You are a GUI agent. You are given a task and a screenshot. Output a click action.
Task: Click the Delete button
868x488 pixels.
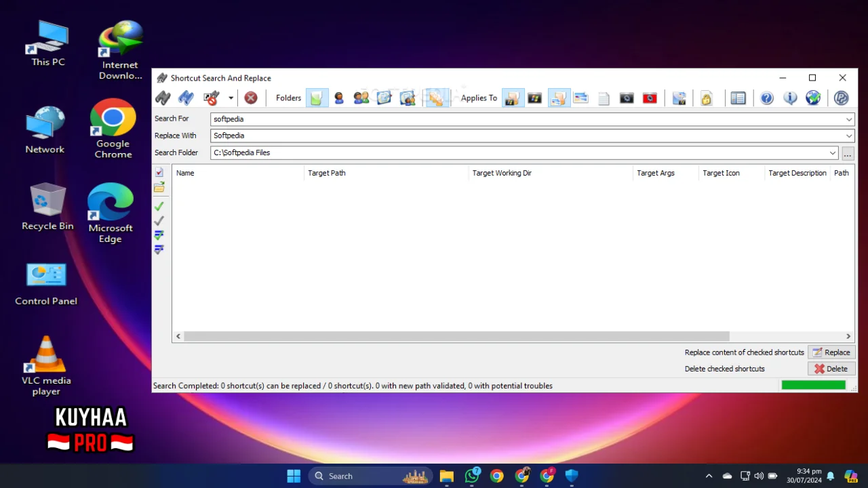[831, 369]
